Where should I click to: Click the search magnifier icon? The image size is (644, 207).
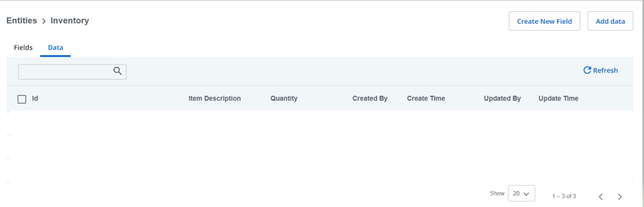click(x=118, y=71)
